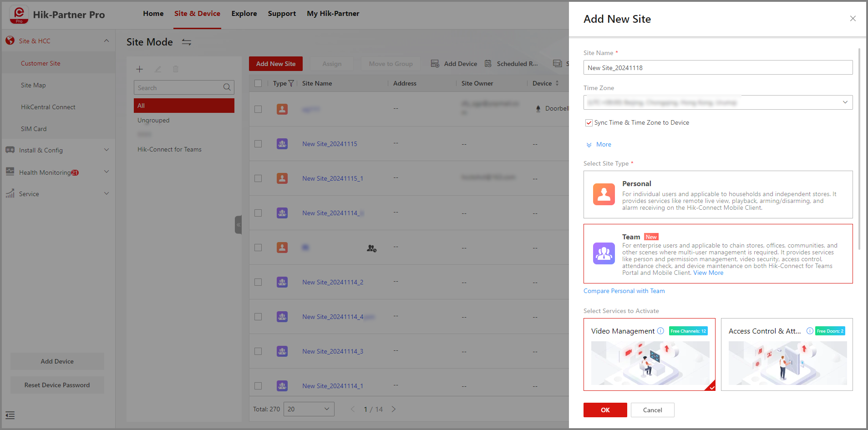Click the Add New Site button

tap(276, 64)
